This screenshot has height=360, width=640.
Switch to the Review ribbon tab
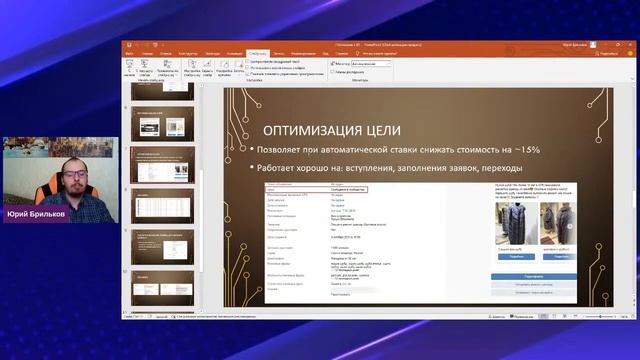[303, 53]
